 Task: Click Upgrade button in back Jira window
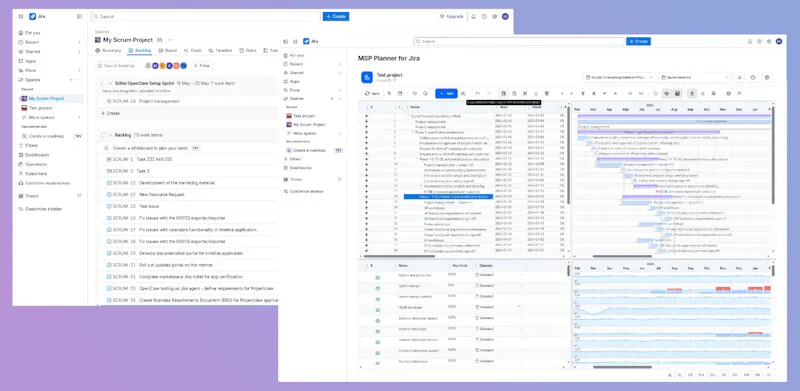452,16
